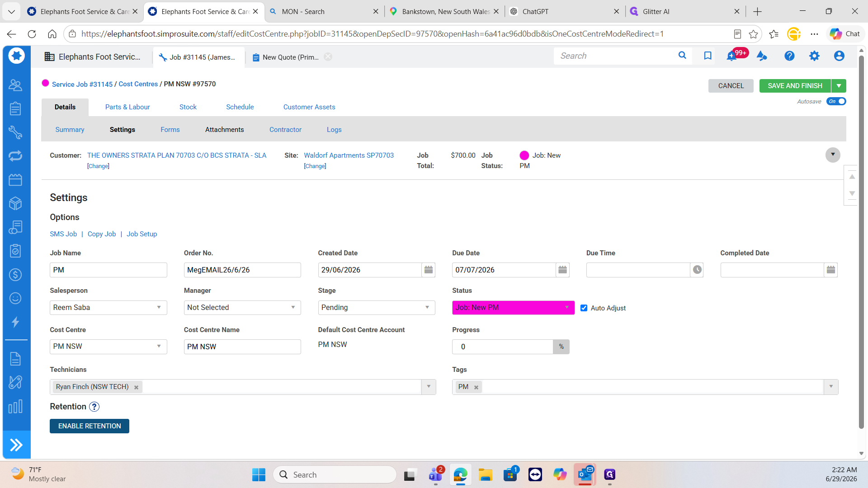Switch to Schedule tab
This screenshot has height=488, width=868.
pyautogui.click(x=240, y=107)
